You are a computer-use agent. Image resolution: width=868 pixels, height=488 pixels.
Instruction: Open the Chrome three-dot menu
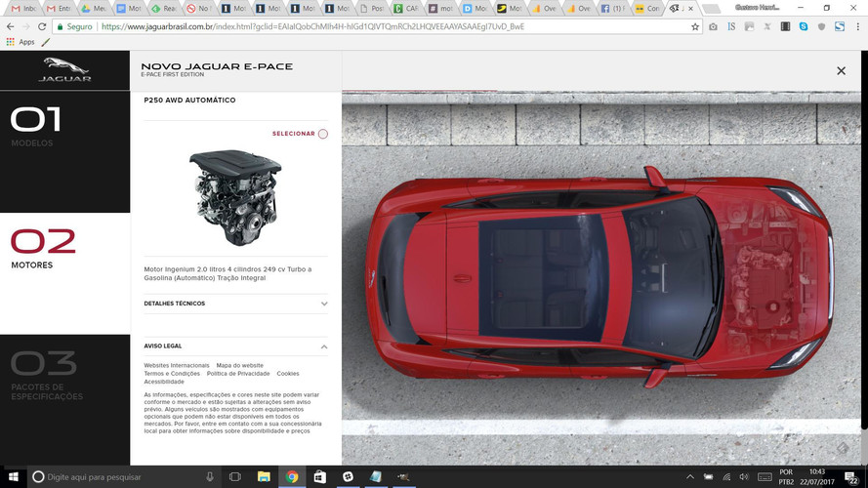[857, 26]
